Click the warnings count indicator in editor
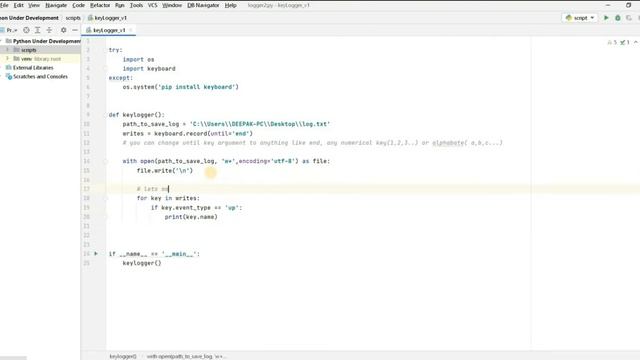The image size is (640, 360). click(x=612, y=42)
